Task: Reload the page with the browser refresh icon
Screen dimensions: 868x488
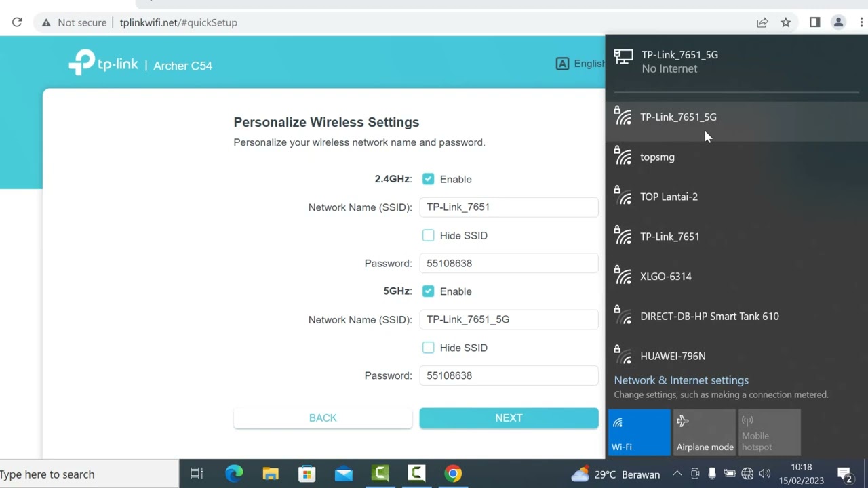Action: (x=17, y=22)
